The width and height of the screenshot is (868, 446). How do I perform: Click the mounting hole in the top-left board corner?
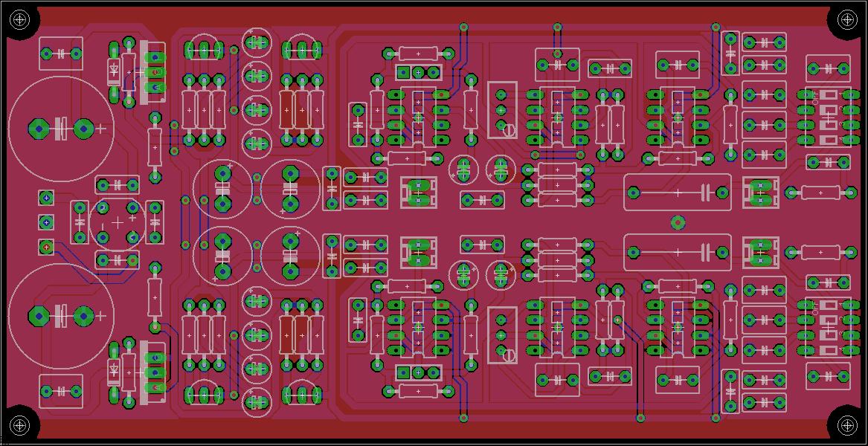tap(21, 21)
